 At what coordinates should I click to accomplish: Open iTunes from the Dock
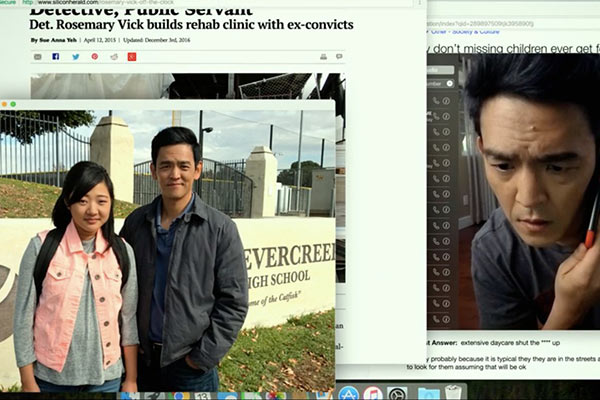(373, 393)
